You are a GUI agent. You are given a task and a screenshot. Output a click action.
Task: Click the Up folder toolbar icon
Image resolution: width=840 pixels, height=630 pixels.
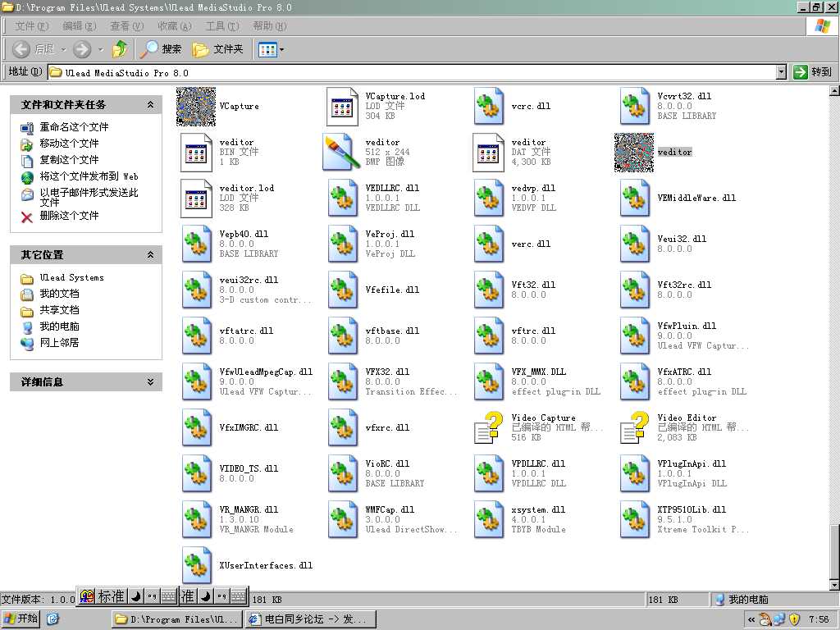(x=120, y=49)
